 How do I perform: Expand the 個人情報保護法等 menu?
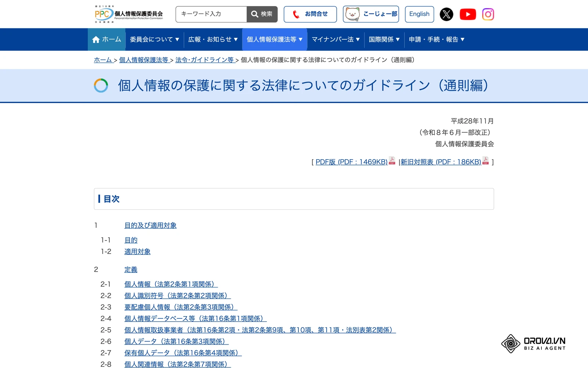275,39
